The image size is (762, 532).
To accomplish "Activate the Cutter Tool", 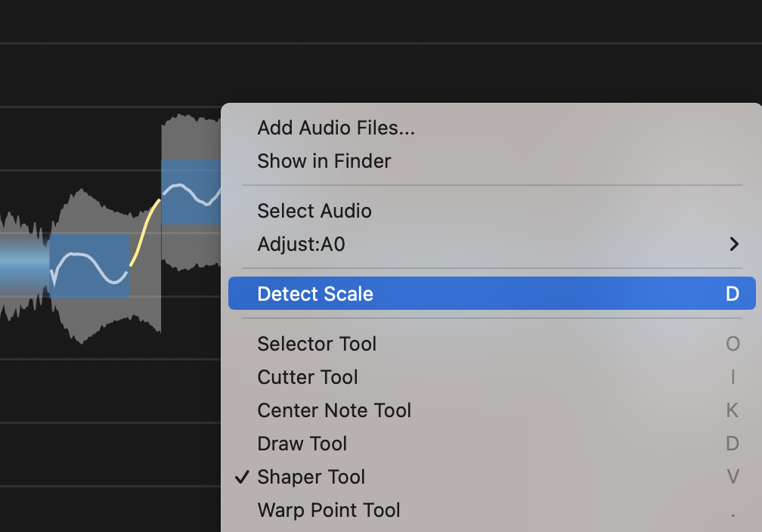I will coord(307,377).
